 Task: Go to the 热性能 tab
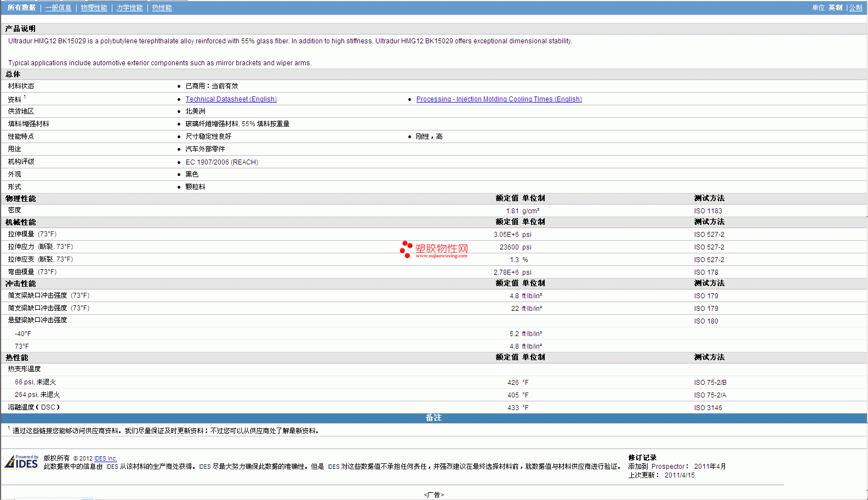point(162,8)
